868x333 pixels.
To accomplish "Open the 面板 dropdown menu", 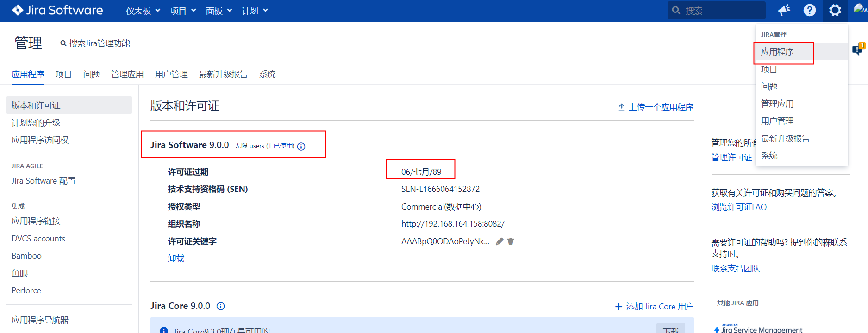I will pos(219,11).
